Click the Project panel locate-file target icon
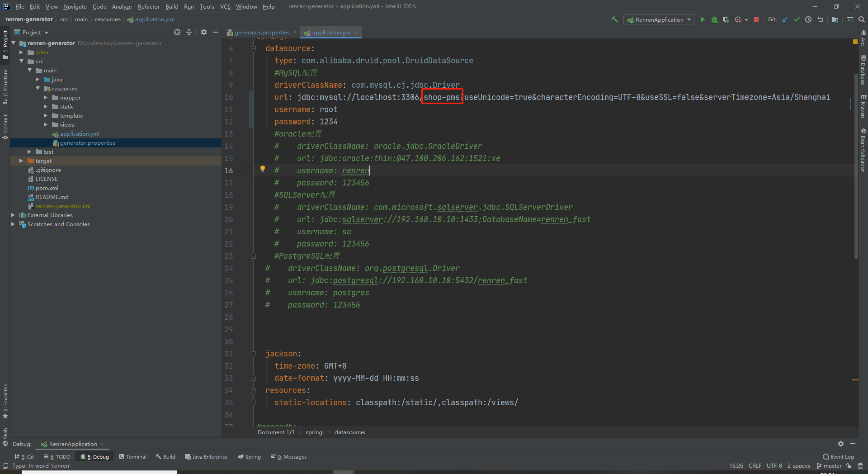Viewport: 868px width, 474px height. click(x=177, y=32)
